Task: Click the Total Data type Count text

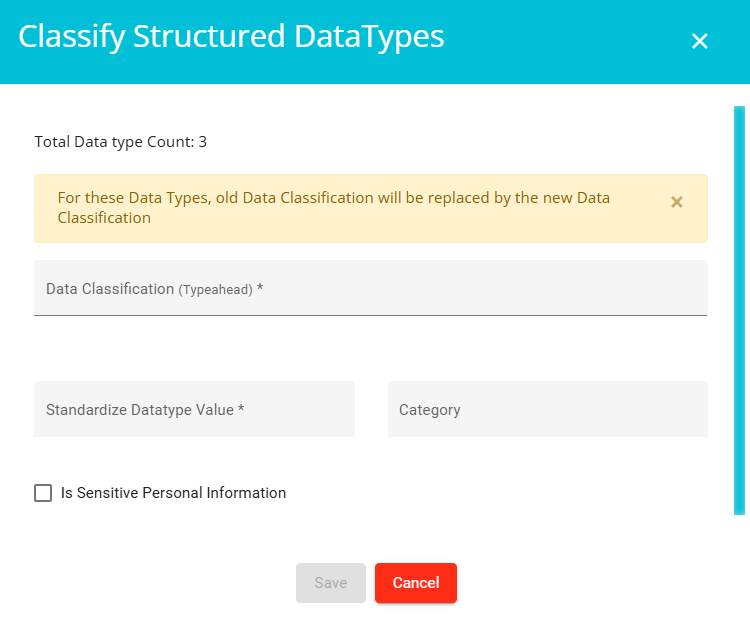Action: pyautogui.click(x=121, y=142)
